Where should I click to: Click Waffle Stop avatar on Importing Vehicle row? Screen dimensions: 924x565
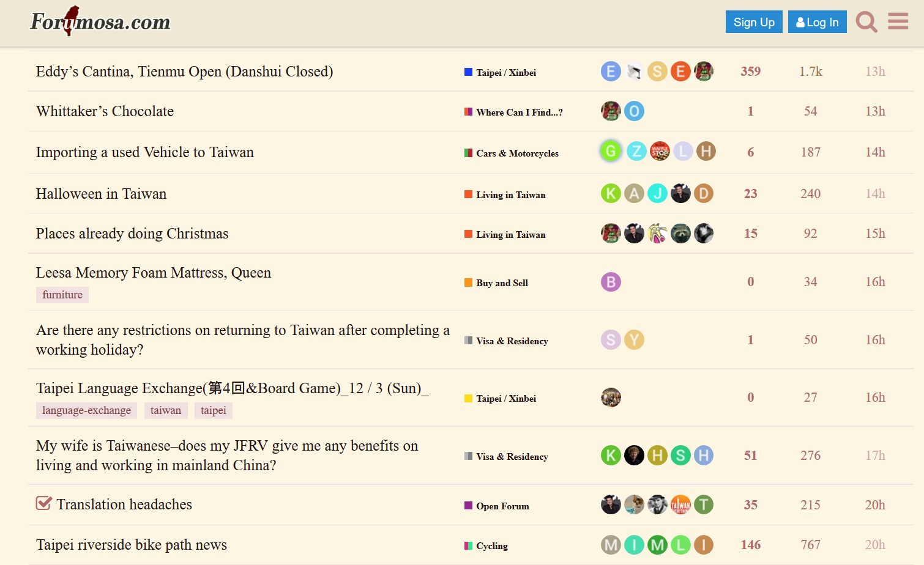tap(660, 151)
